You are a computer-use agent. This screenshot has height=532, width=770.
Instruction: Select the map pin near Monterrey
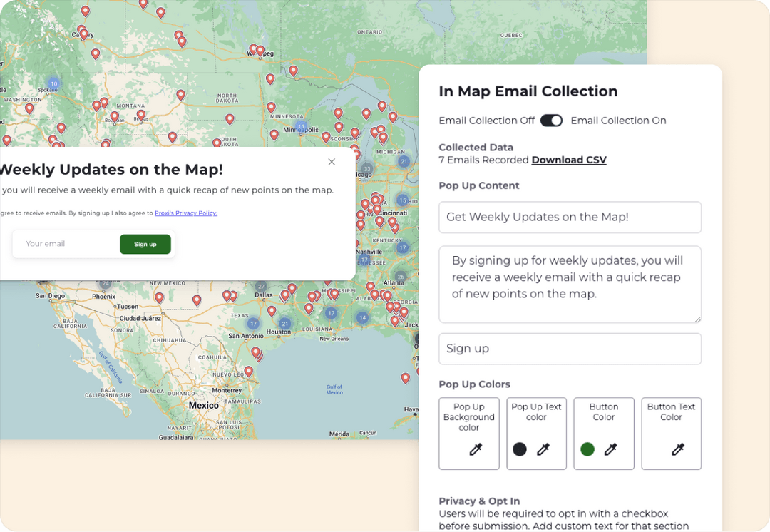[248, 372]
